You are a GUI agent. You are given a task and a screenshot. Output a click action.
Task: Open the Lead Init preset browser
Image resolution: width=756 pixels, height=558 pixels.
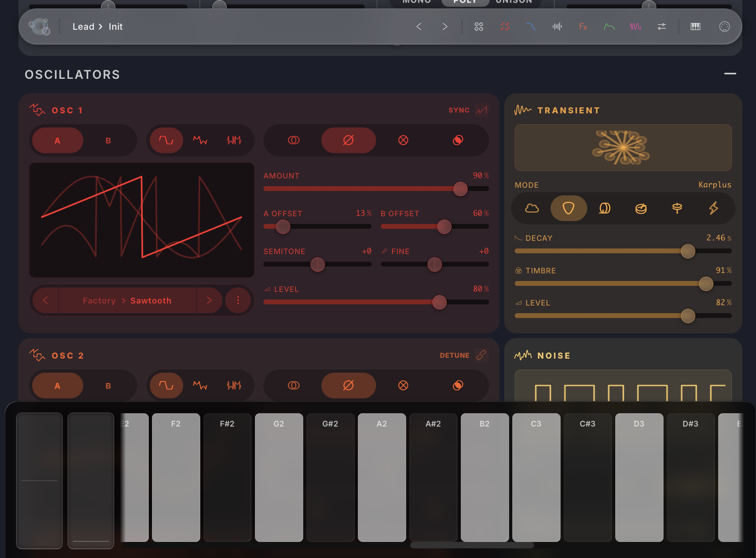tap(98, 27)
